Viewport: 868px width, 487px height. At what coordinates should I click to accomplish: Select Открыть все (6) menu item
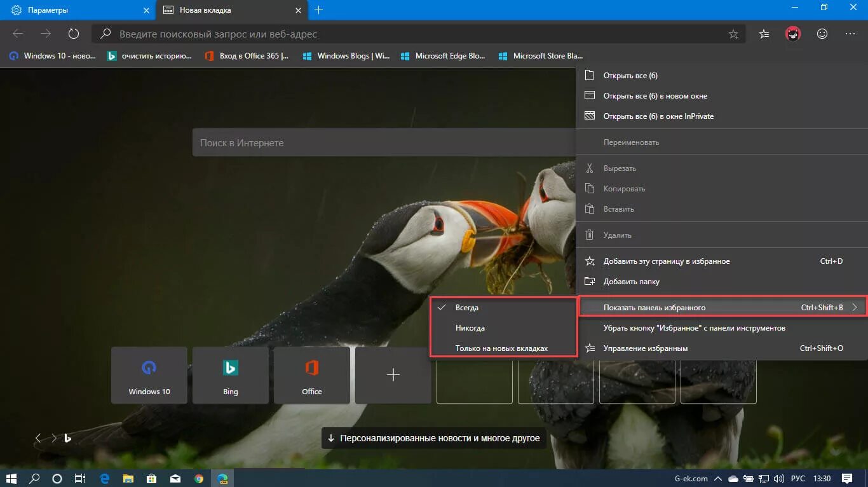click(x=722, y=76)
